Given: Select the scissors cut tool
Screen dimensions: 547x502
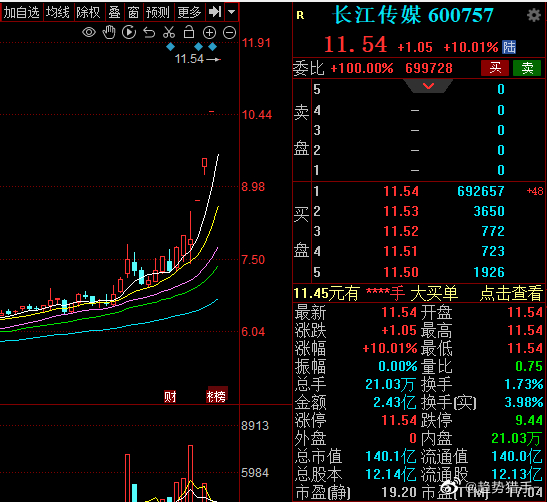Looking at the screenshot, I should (x=169, y=32).
